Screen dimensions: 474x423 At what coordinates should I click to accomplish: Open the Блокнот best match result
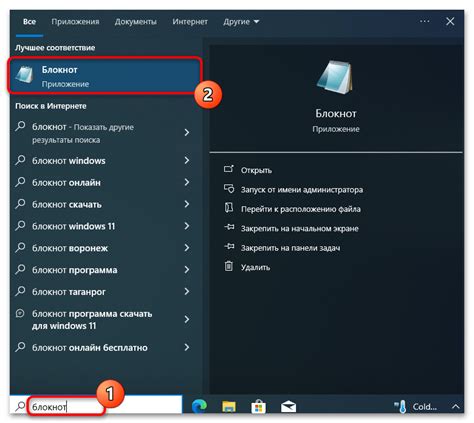104,76
